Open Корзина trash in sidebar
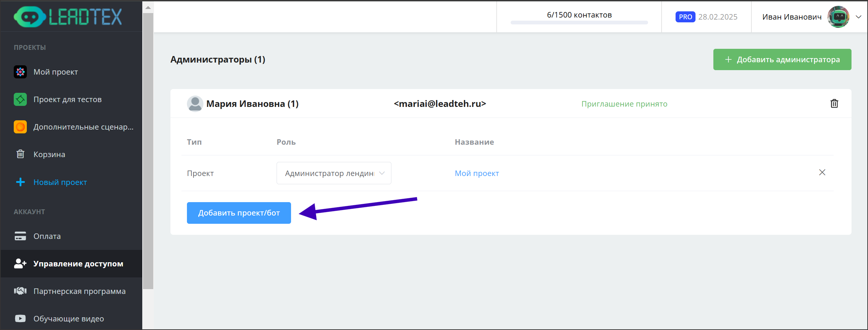The width and height of the screenshot is (868, 330). (20, 154)
